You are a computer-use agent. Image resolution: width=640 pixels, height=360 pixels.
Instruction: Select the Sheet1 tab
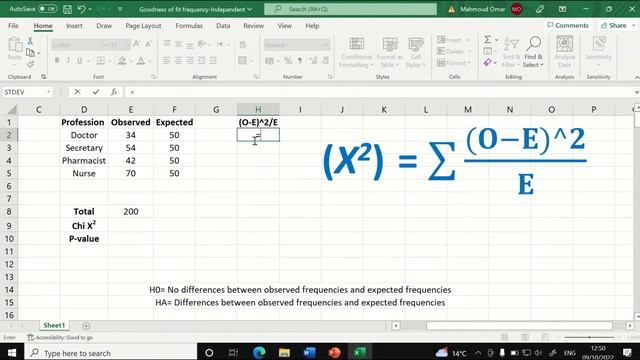coord(54,325)
